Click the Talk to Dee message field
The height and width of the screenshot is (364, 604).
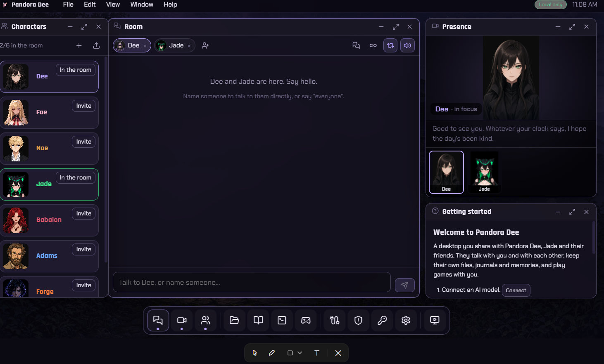point(252,282)
